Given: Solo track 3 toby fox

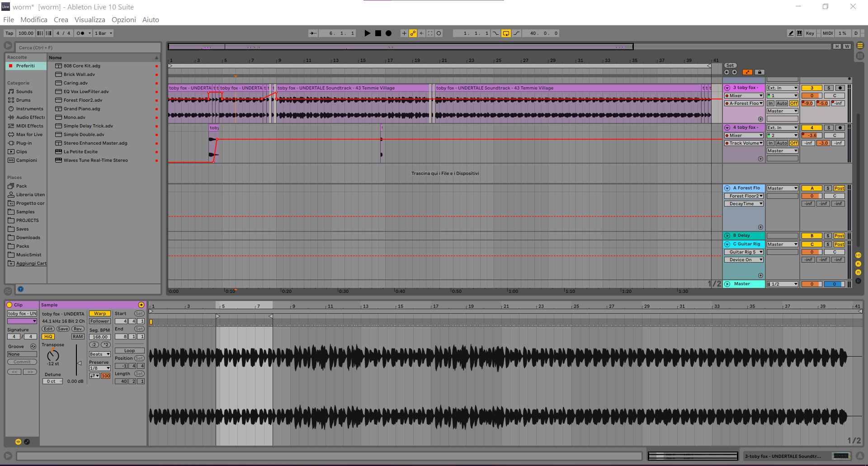Looking at the screenshot, I should [x=829, y=88].
